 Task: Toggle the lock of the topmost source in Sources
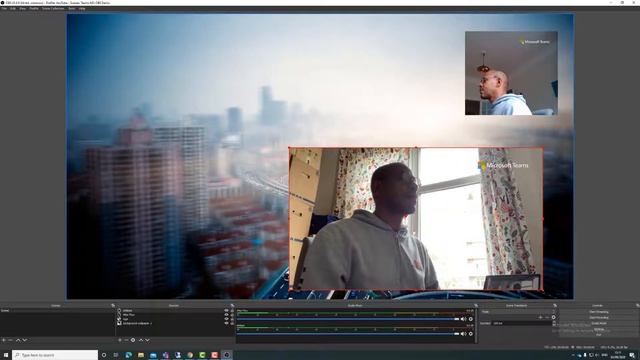(232, 311)
